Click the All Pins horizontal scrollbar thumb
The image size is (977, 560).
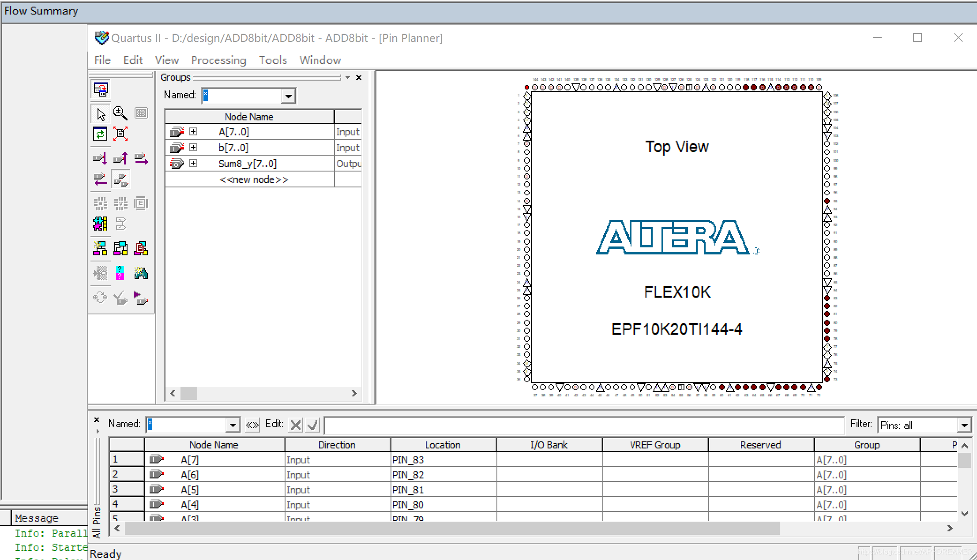[452, 528]
